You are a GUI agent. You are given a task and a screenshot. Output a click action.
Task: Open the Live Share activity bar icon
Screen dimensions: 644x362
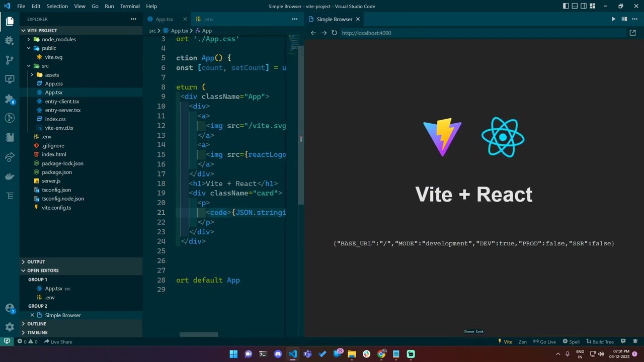click(10, 157)
